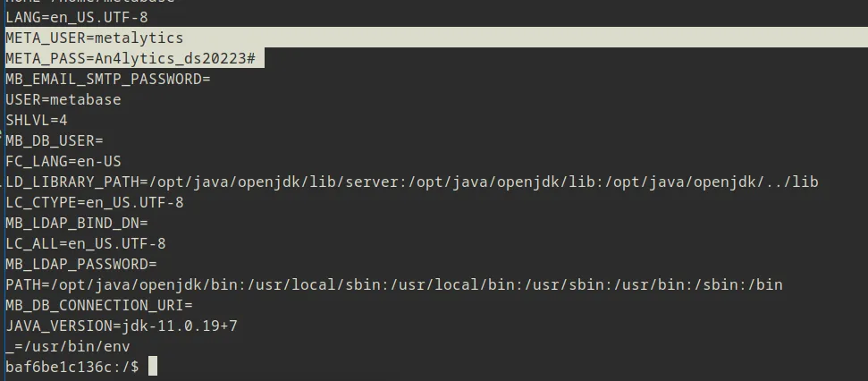This screenshot has height=381, width=868.
Task: Click the JAVA_VERSION=jdk-11.0.19+7 line
Action: [121, 326]
